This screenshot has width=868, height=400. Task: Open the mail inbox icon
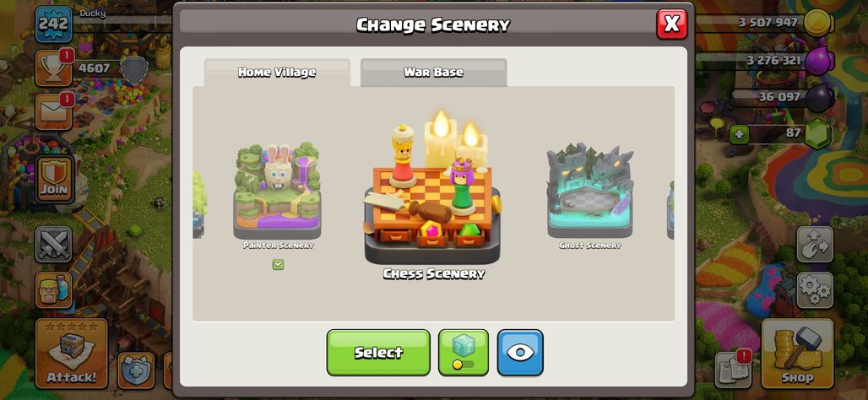point(54,111)
